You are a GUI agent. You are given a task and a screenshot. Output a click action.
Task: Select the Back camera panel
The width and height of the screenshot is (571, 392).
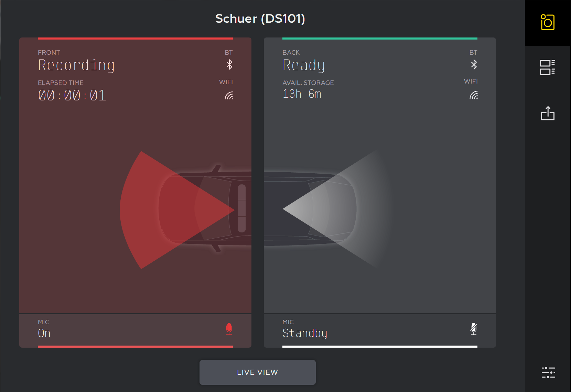click(379, 193)
